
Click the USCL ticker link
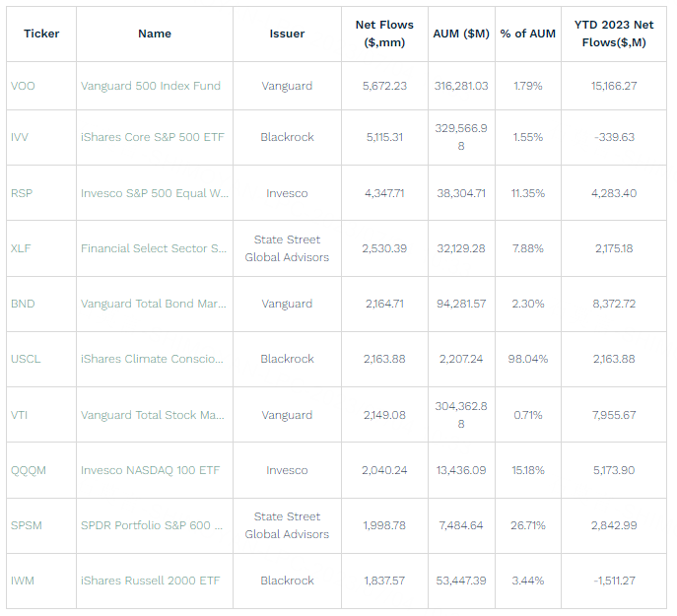coord(26,359)
